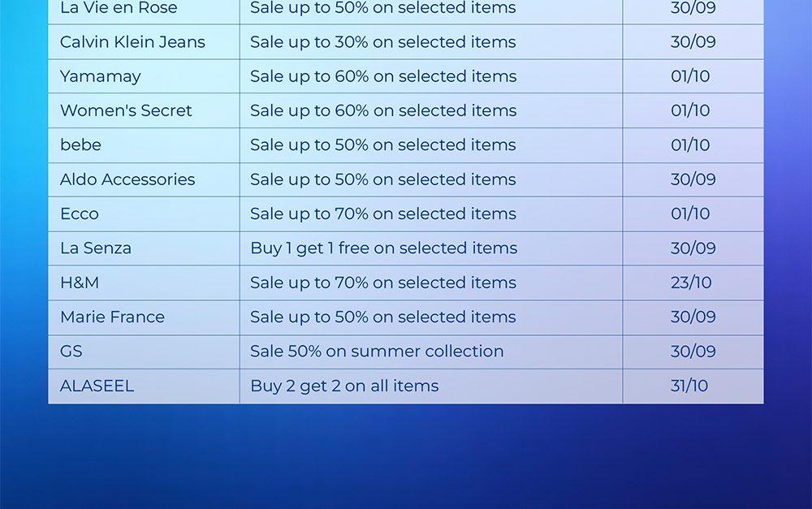Image resolution: width=812 pixels, height=509 pixels.
Task: Select the Yamamay store name cell
Action: 101,76
